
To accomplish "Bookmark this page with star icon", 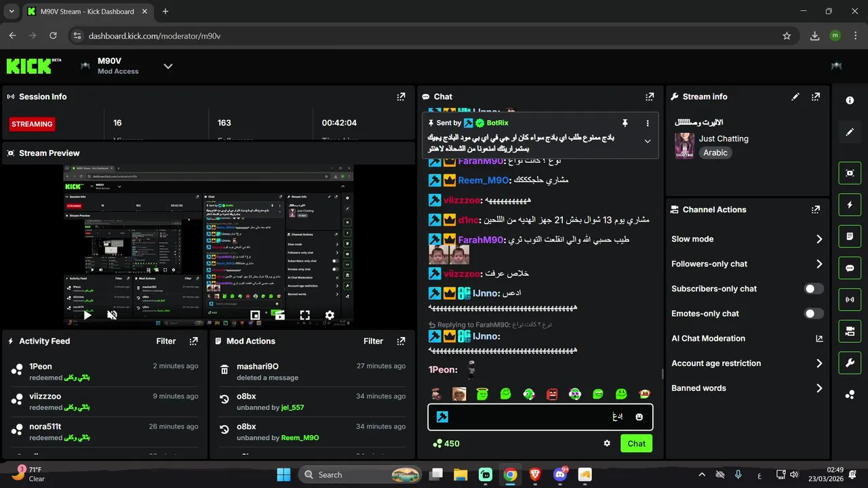I will click(787, 36).
